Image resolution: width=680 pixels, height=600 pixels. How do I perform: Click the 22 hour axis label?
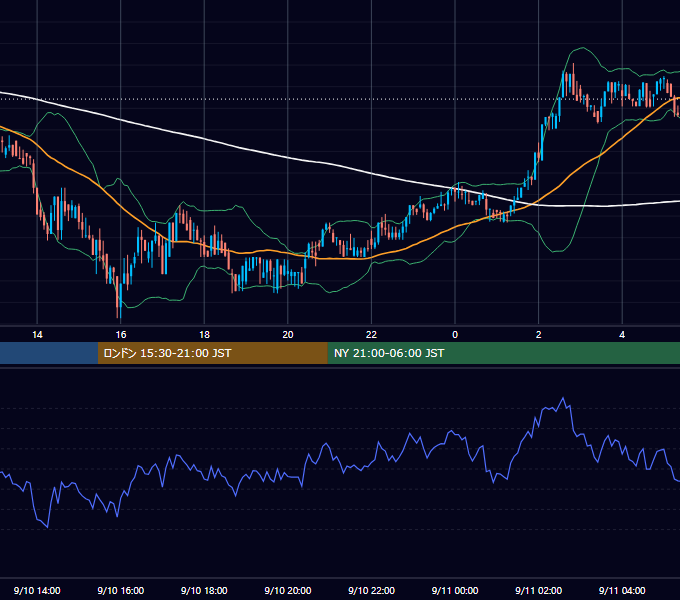[371, 335]
